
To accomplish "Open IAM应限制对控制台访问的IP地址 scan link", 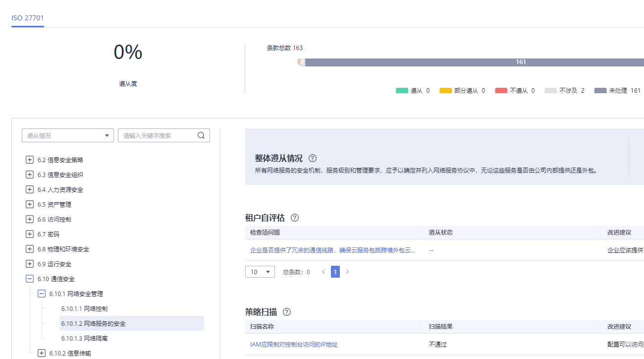I will pos(294,344).
